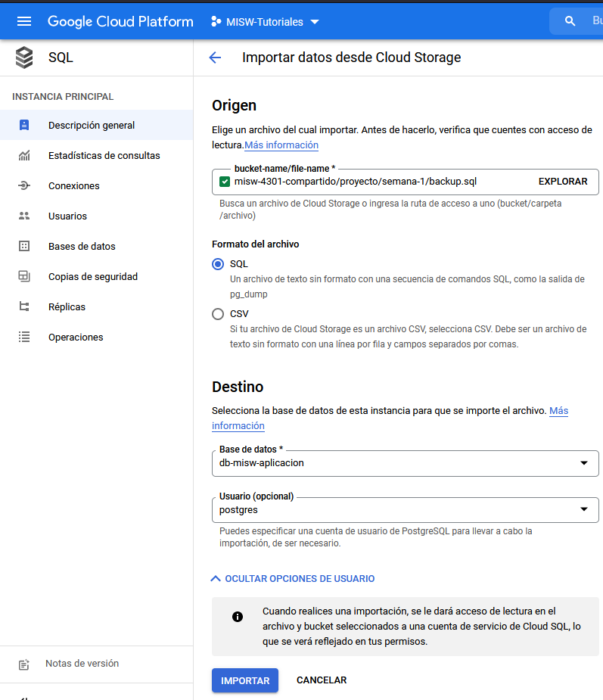Click the INSTANCIA PRINCIPAL heading
603x700 pixels.
63,96
